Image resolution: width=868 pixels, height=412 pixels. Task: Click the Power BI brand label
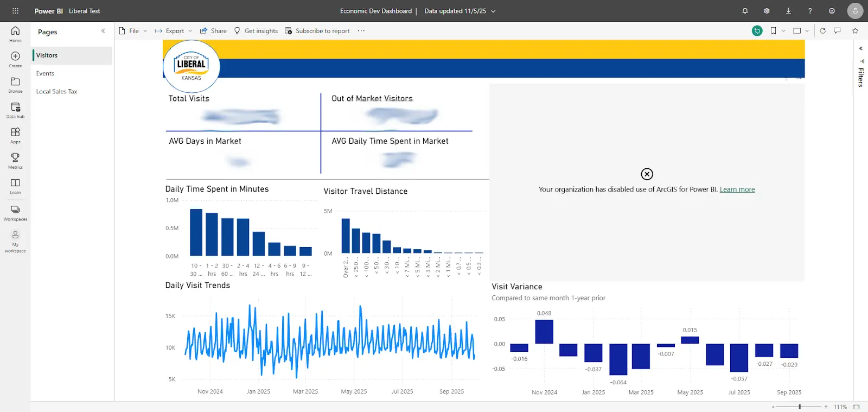click(x=48, y=11)
